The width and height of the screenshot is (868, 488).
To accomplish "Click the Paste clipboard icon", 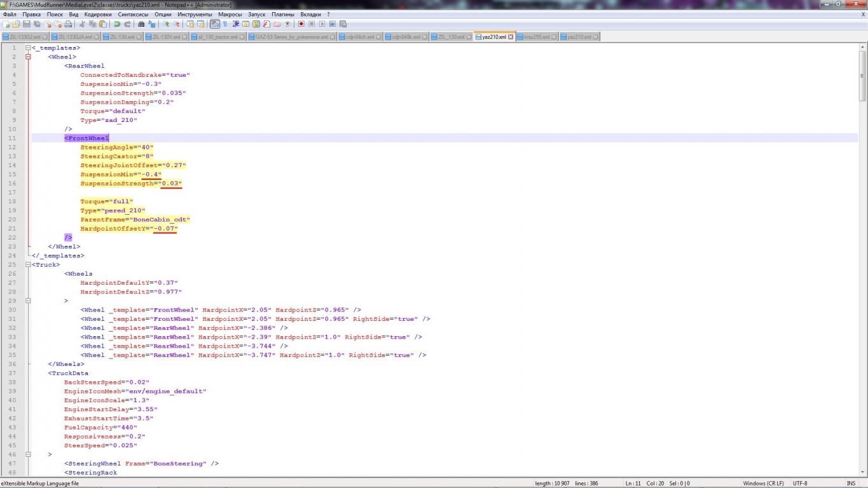I will [103, 24].
